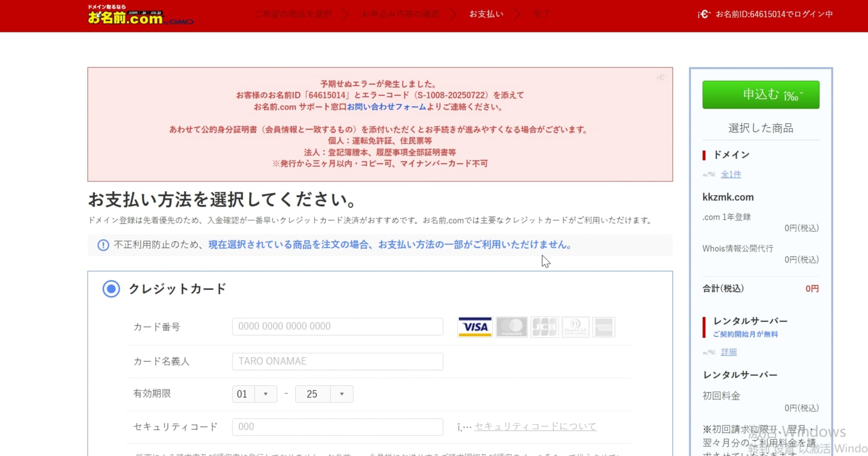This screenshot has width=868, height=456.
Task: Focus the カード名義人 input field
Action: point(337,361)
